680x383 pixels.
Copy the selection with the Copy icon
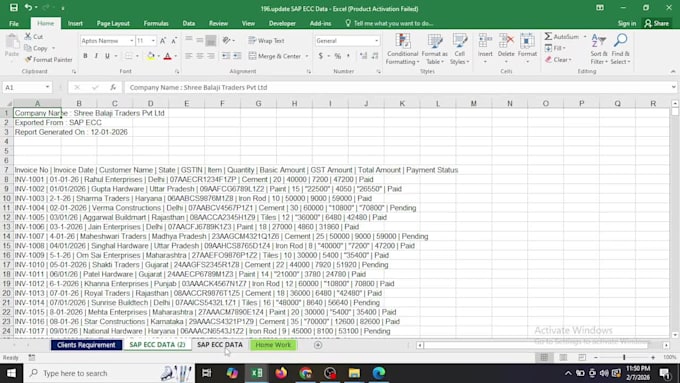(x=36, y=48)
